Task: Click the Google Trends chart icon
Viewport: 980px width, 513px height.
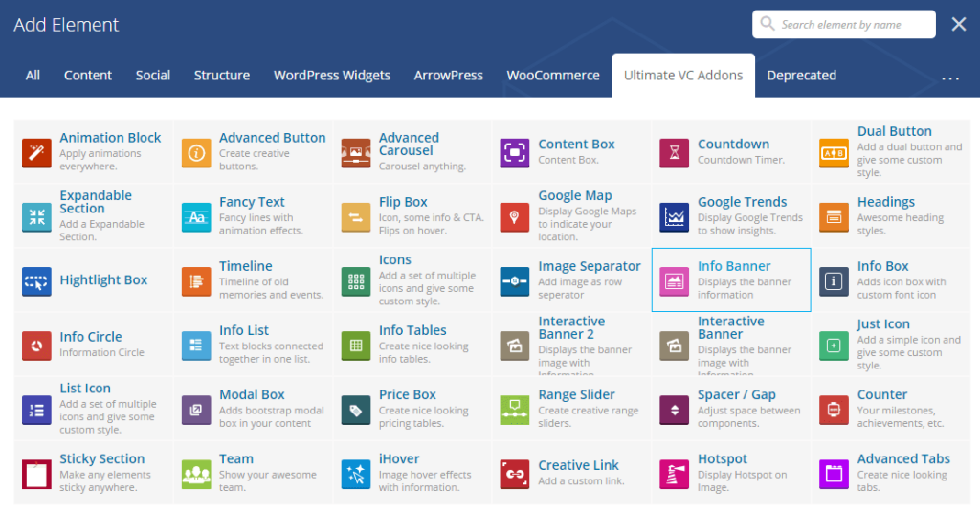Action: pyautogui.click(x=675, y=217)
